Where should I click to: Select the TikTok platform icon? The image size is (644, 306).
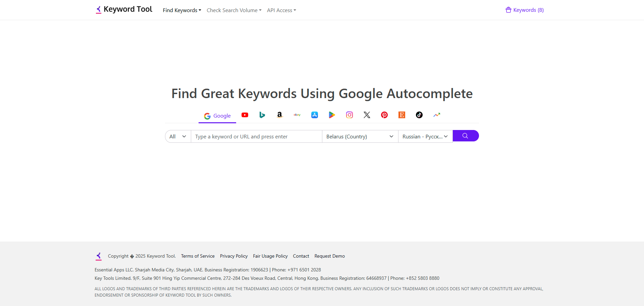(419, 115)
